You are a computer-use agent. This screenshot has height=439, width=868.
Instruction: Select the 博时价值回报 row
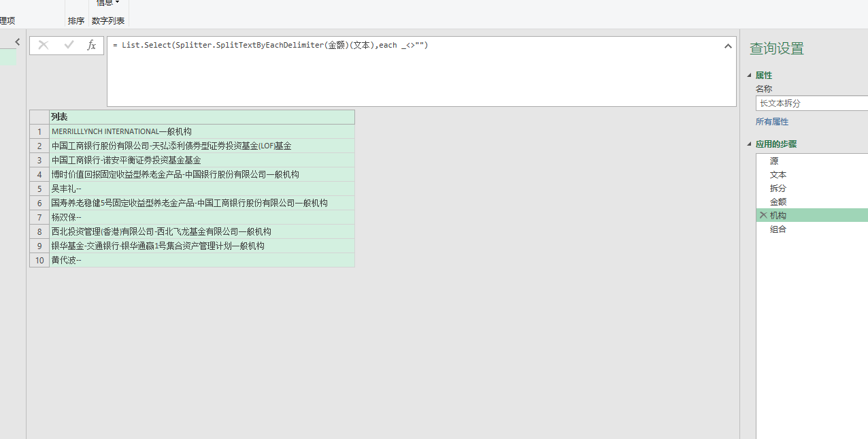point(202,174)
